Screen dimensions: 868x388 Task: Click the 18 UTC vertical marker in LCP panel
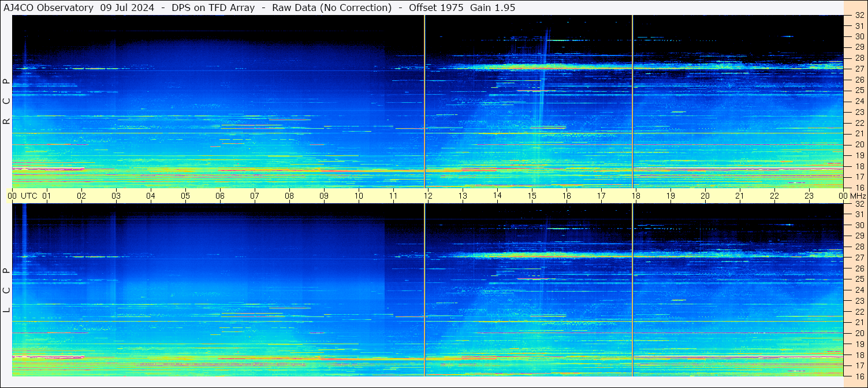point(633,290)
